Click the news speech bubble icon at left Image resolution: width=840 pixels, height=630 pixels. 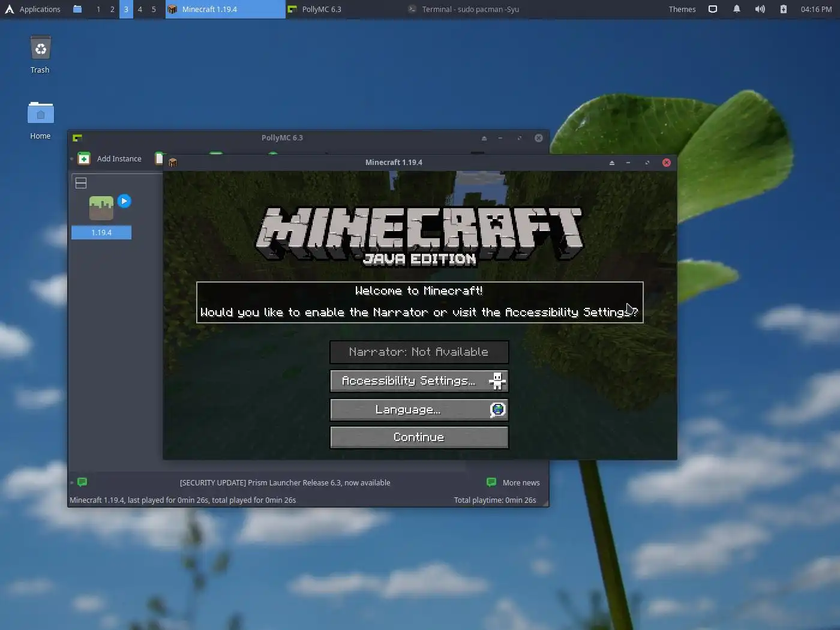[82, 482]
